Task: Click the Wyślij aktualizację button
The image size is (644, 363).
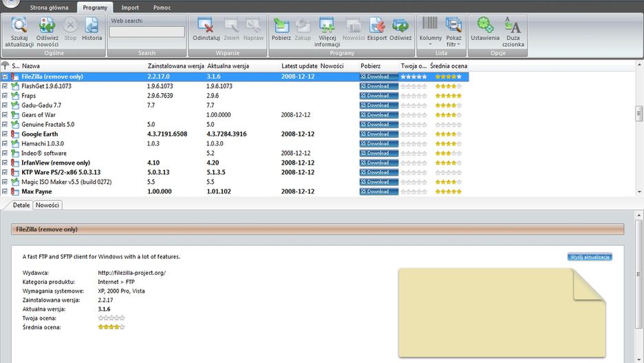Action: point(590,257)
